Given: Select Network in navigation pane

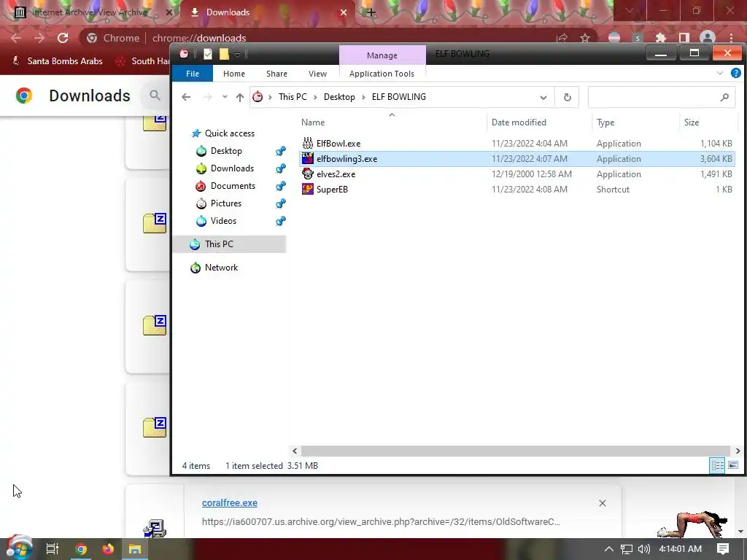Looking at the screenshot, I should click(x=221, y=267).
